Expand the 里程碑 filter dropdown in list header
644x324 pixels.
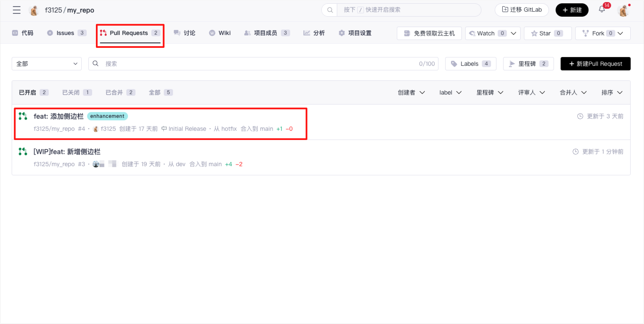click(x=490, y=92)
